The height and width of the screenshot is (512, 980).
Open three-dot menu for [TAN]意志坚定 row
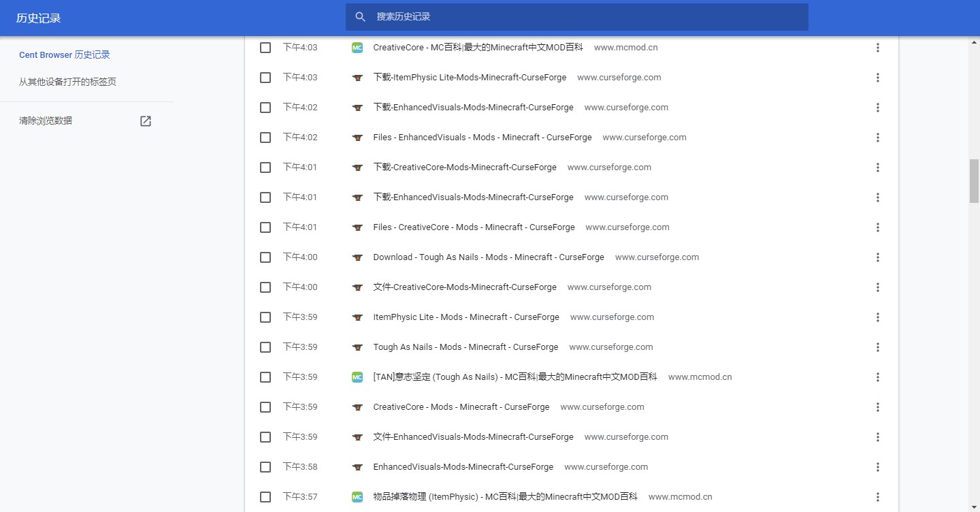click(x=878, y=377)
